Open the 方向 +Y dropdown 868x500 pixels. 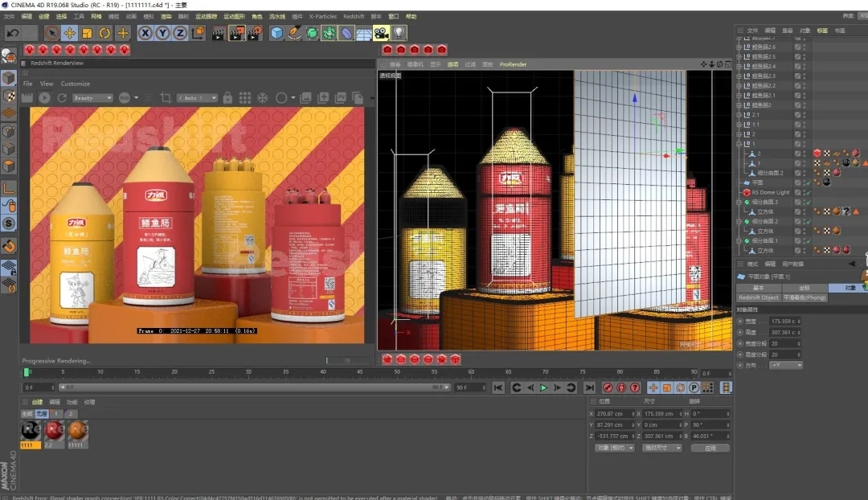click(x=786, y=366)
